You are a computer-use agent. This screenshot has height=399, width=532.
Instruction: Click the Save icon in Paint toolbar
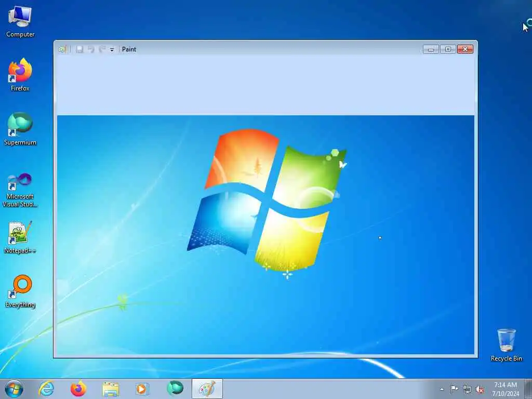(x=79, y=49)
